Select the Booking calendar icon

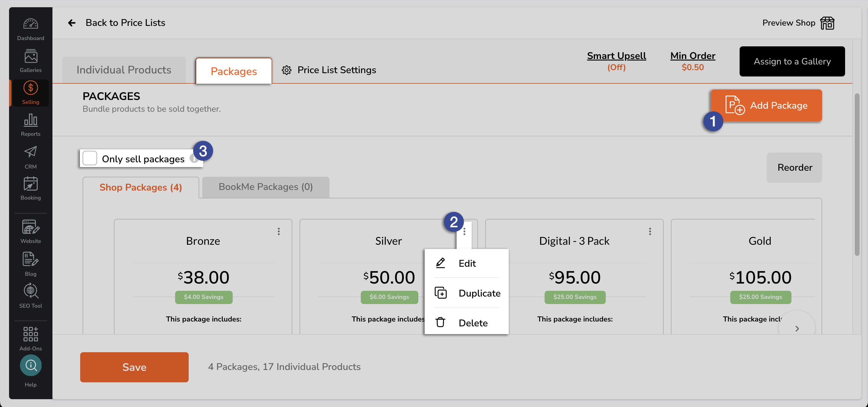tap(30, 185)
